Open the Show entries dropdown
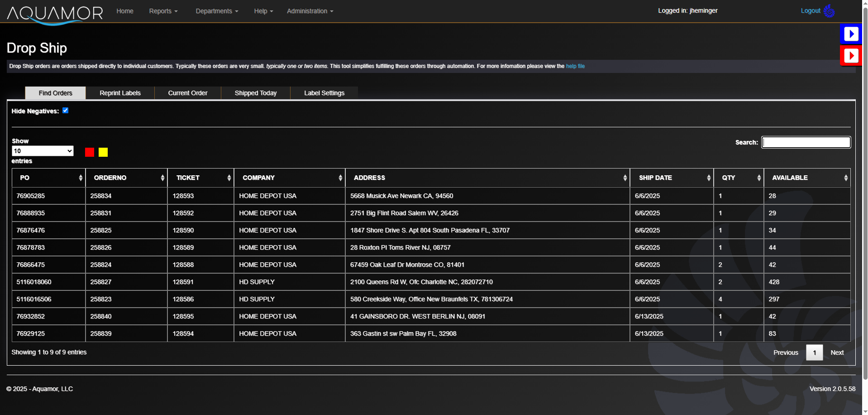 pos(43,151)
